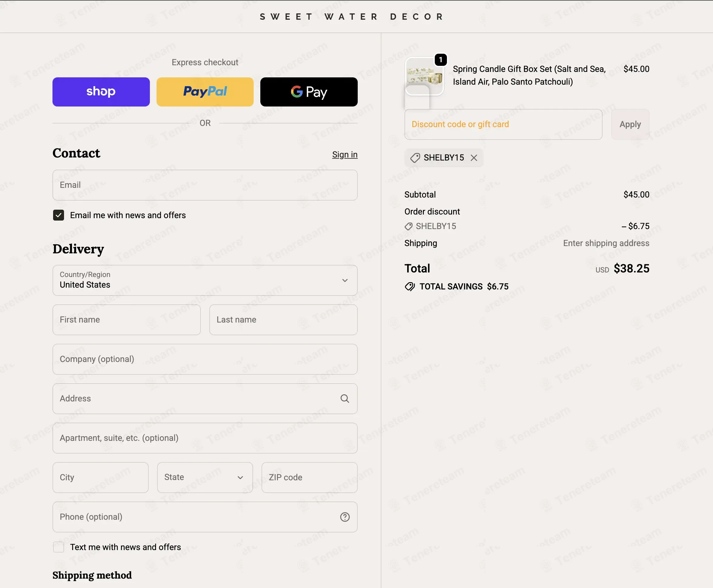Focus the Email input field
Viewport: 713px width, 588px height.
point(205,185)
